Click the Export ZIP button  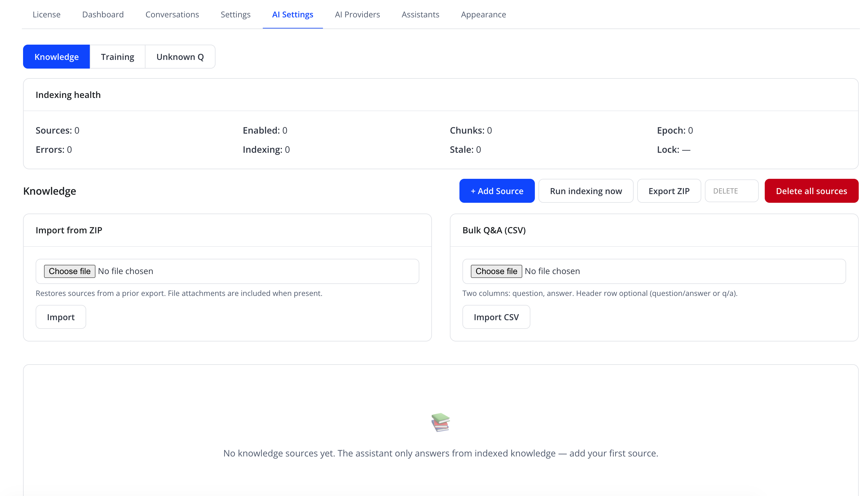tap(669, 191)
